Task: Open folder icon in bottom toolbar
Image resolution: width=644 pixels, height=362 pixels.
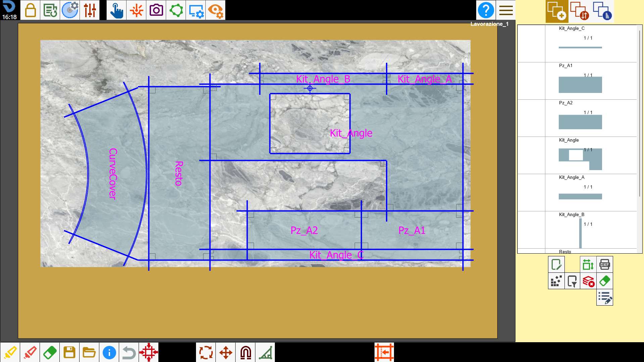Action: click(x=89, y=352)
